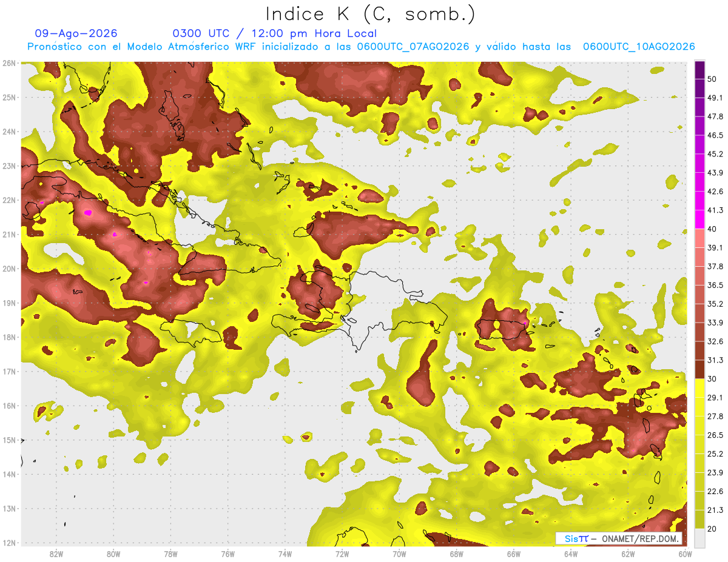Click the '19N' latitude label
The width and height of the screenshot is (728, 562).
pyautogui.click(x=9, y=303)
